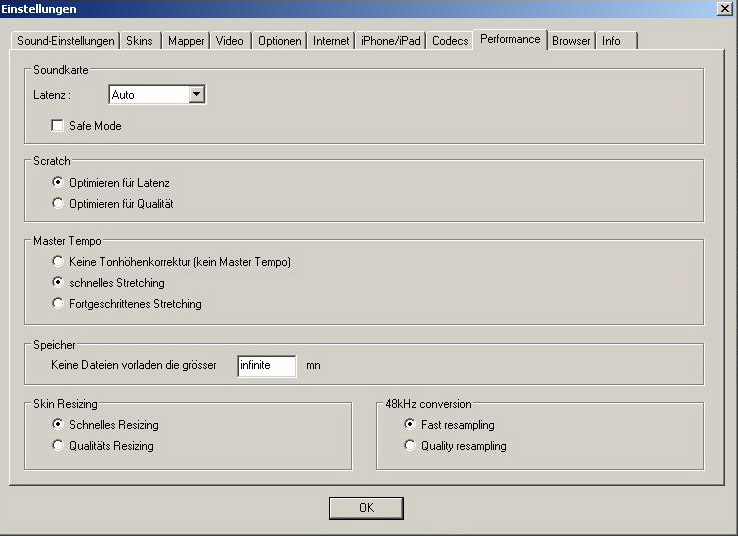Open the iPhone/iPad tab
This screenshot has height=536, width=738.
click(391, 41)
